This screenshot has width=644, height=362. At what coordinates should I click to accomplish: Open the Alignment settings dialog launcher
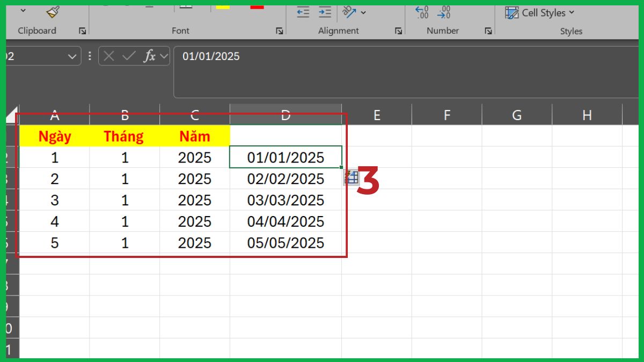(x=399, y=31)
